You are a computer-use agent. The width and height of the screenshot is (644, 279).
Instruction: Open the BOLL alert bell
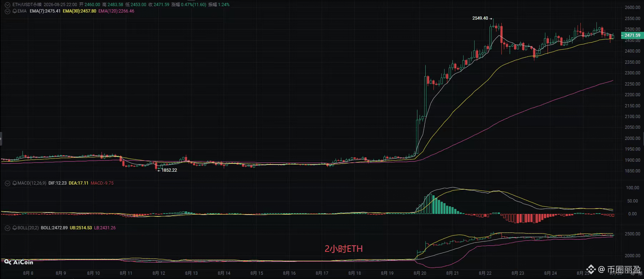click(15, 228)
